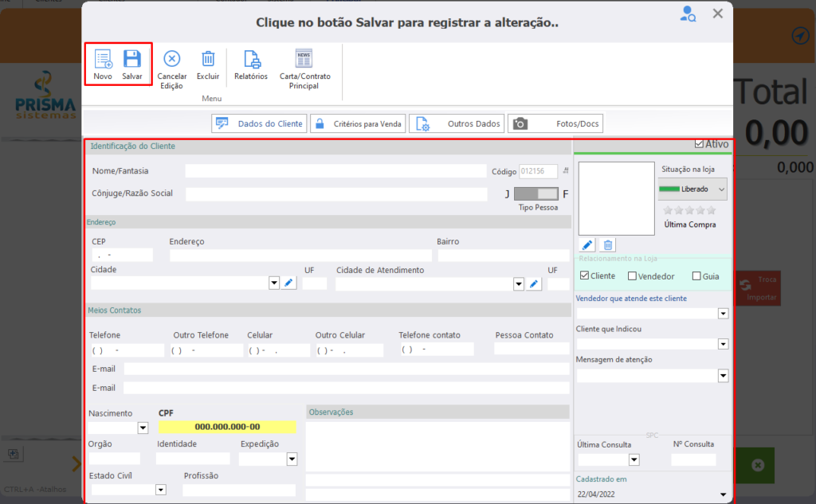The height and width of the screenshot is (504, 816).
Task: Remove client photo with trash icon
Action: pos(607,244)
